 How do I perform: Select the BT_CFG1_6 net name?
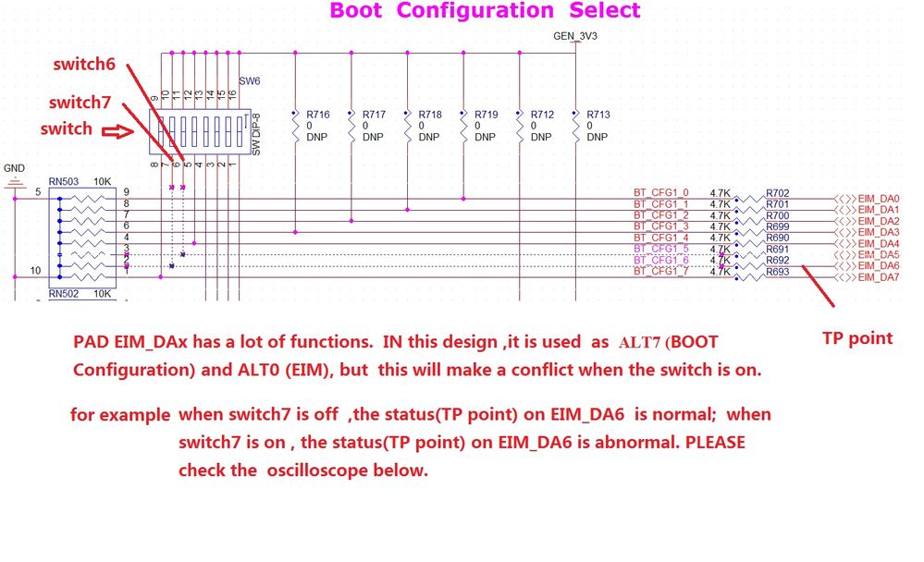click(660, 260)
